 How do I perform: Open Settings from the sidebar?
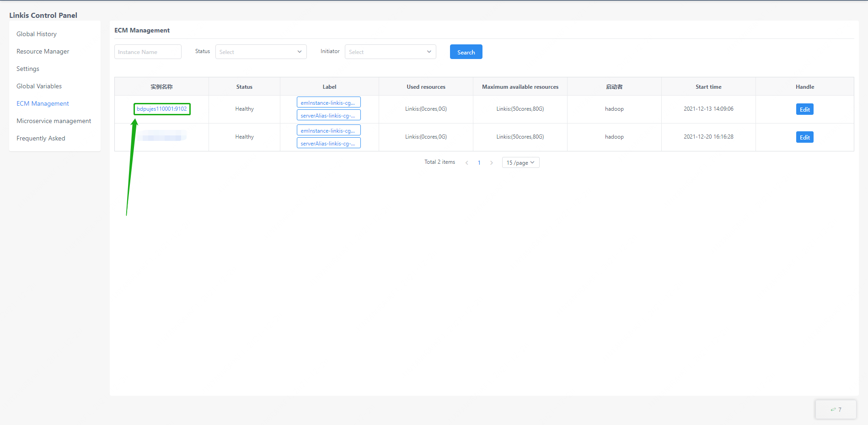coord(28,69)
